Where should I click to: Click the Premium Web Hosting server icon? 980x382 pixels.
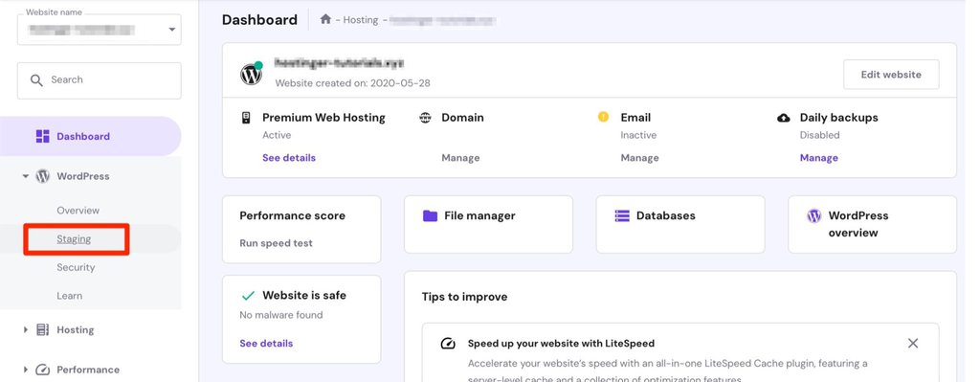coord(246,118)
